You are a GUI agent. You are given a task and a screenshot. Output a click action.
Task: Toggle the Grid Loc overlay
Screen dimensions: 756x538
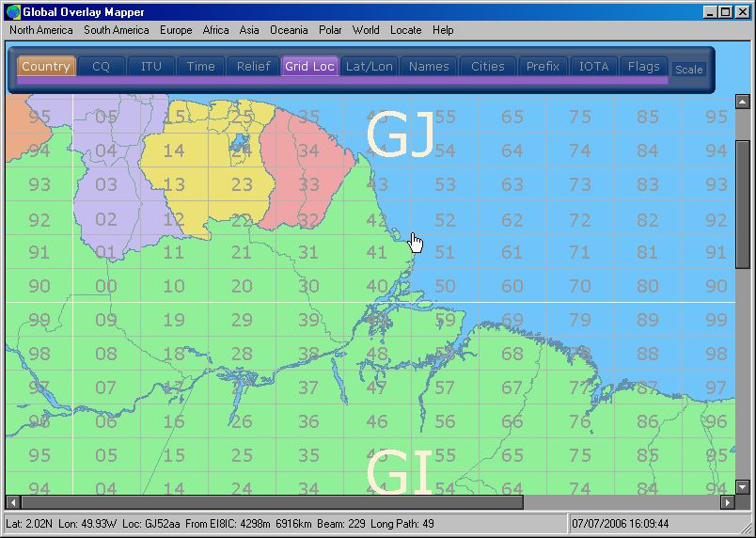[x=309, y=67]
